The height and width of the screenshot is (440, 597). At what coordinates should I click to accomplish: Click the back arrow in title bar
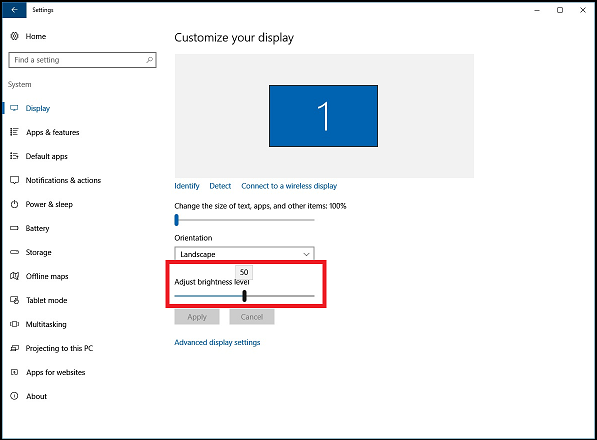(x=14, y=10)
